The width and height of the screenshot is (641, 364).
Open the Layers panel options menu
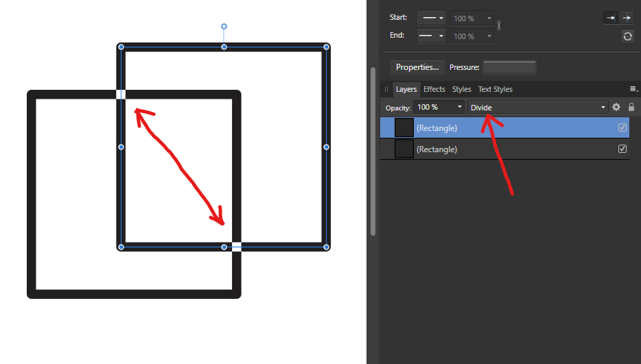tap(633, 89)
